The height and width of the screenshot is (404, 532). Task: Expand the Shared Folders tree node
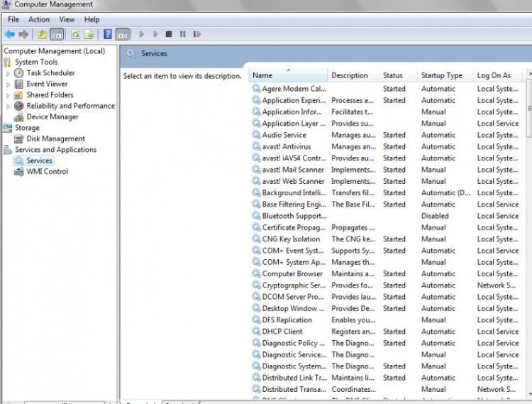click(8, 95)
